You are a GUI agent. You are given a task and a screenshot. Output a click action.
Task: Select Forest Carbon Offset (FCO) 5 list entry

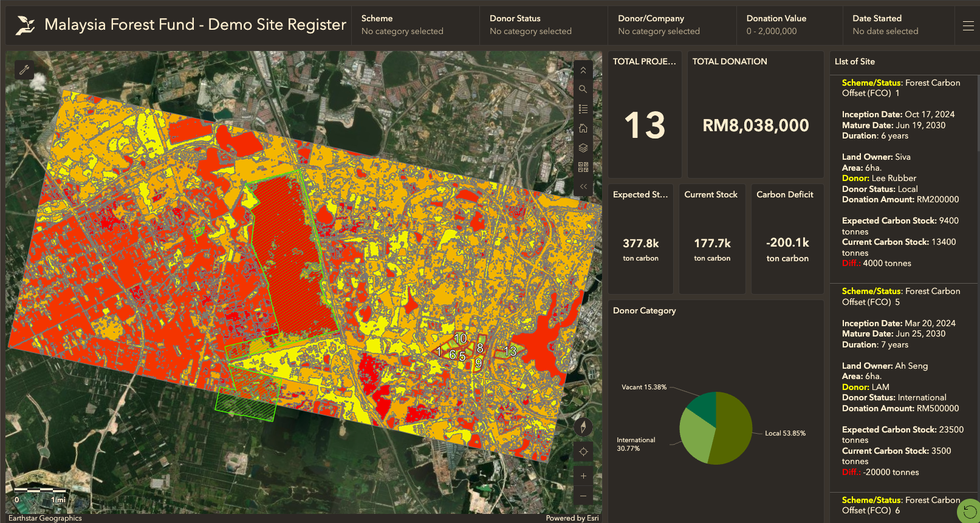(904, 388)
